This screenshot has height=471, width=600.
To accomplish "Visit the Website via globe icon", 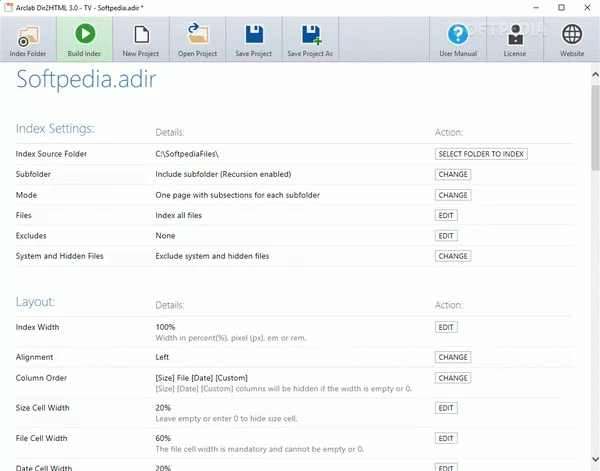I will pos(572,38).
